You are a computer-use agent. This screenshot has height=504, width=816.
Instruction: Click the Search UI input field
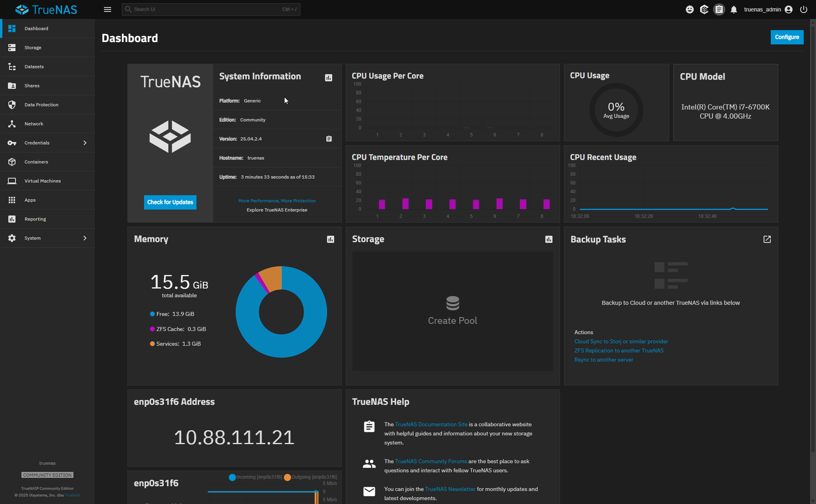pyautogui.click(x=211, y=9)
